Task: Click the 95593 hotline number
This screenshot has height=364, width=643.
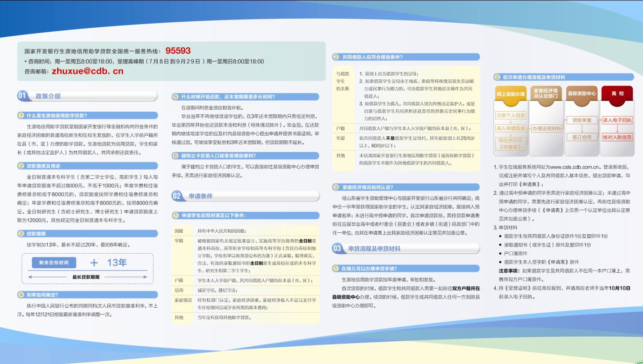Action: pyautogui.click(x=178, y=51)
